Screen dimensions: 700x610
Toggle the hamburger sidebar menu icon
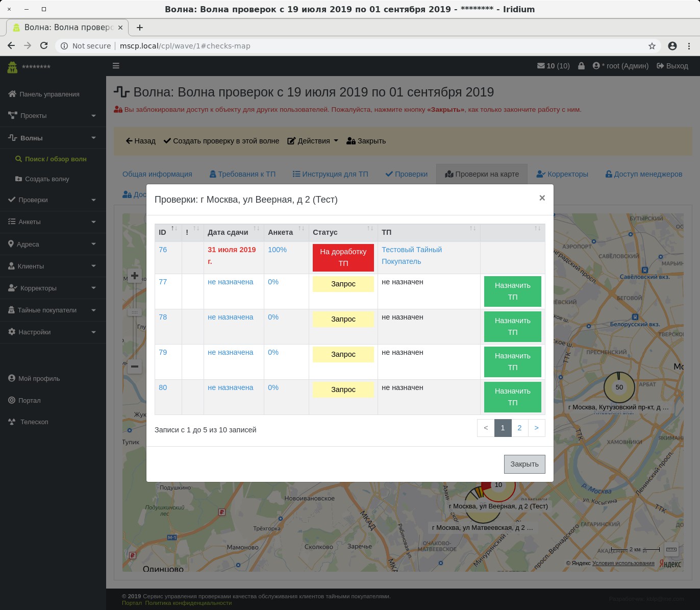tap(116, 66)
